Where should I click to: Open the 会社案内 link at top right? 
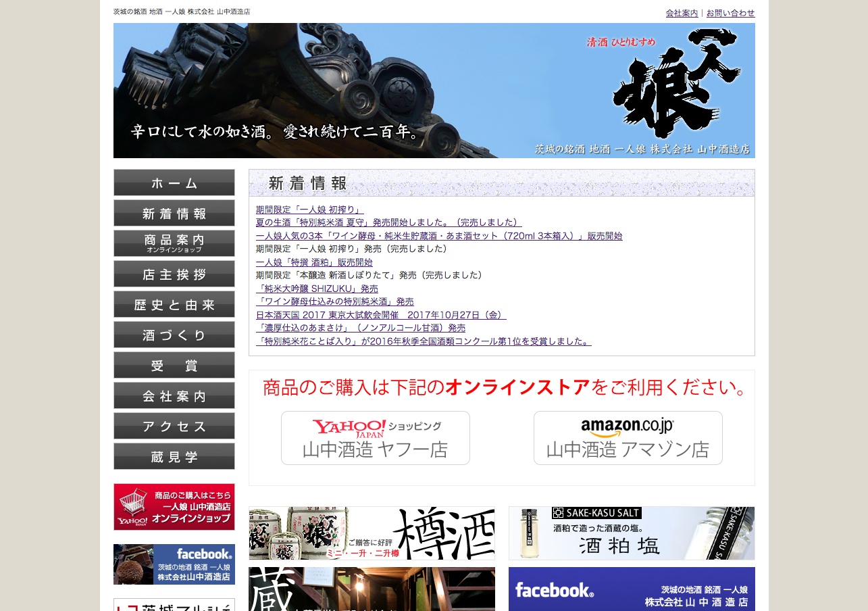(681, 13)
